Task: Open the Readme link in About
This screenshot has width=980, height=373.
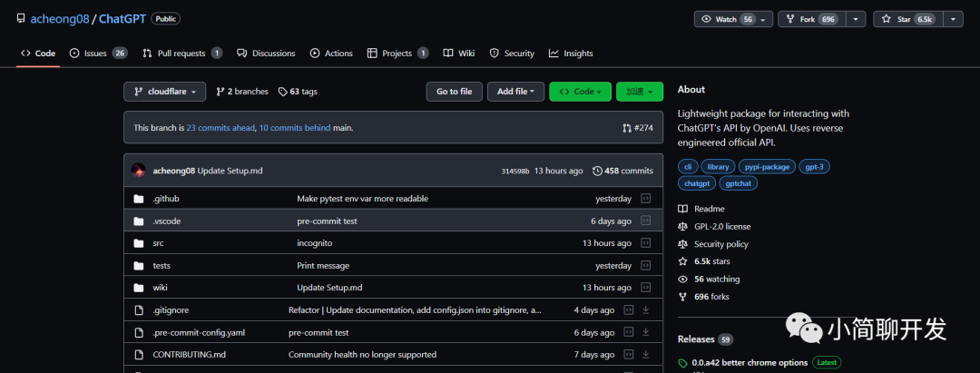Action: [x=709, y=209]
